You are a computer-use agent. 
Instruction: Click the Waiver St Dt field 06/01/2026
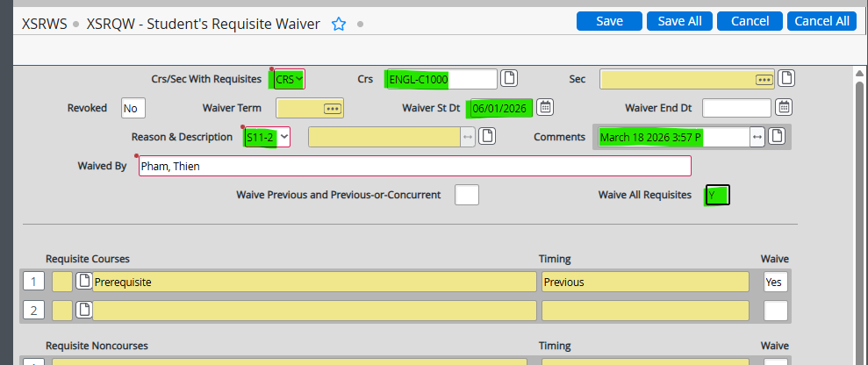[x=501, y=108]
